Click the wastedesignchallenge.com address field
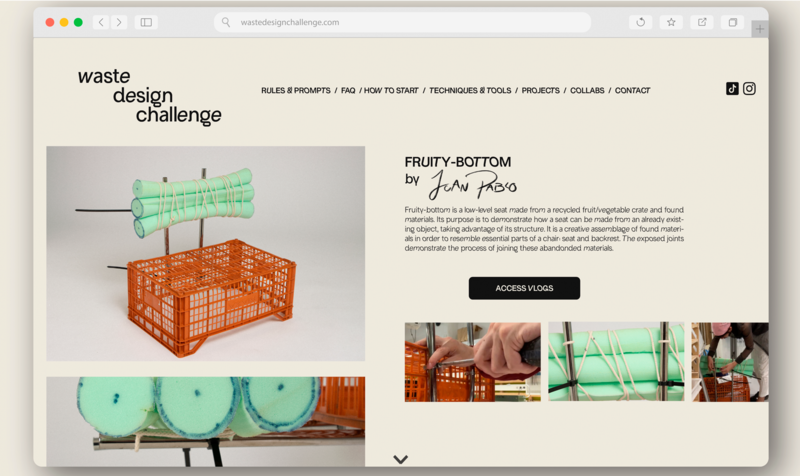800x476 pixels. click(x=403, y=22)
